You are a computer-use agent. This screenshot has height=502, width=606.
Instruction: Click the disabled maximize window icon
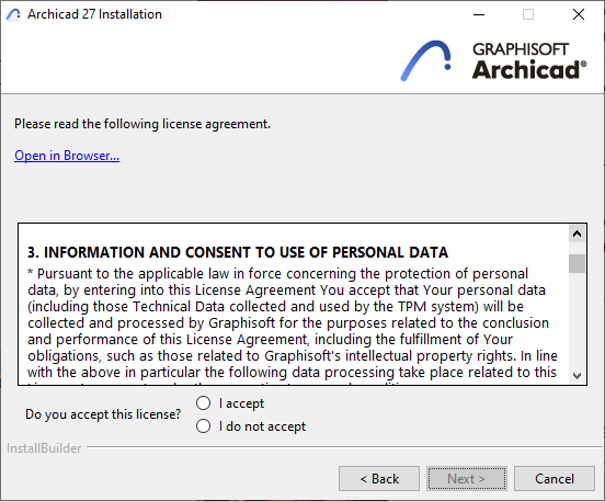pos(528,15)
